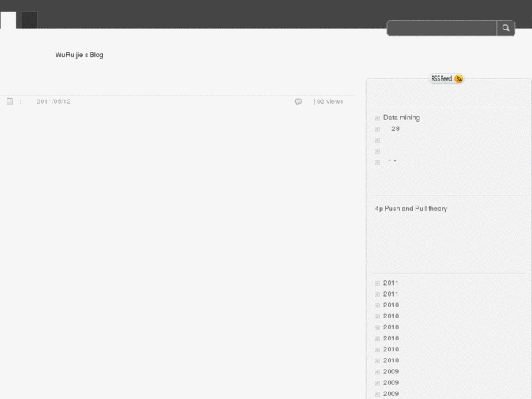Click the post date 2011/05/12
Screen dimensions: 532x399
pyautogui.click(x=53, y=102)
